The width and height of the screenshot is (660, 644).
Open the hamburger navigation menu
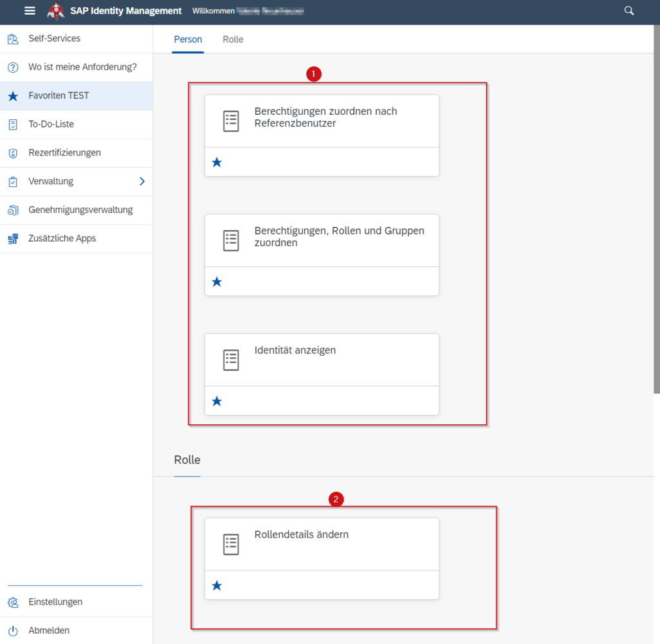pos(30,10)
